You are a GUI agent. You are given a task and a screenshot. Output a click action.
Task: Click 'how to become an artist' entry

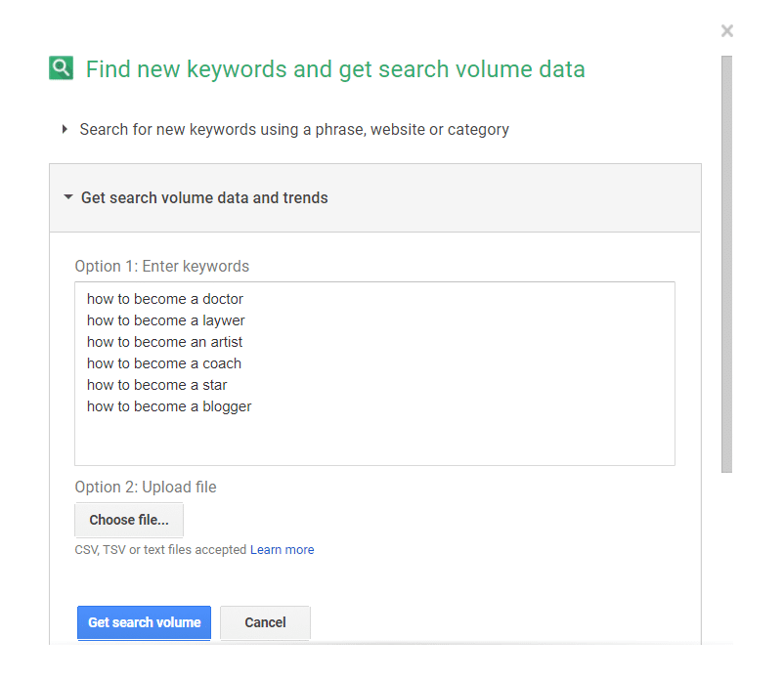click(x=164, y=342)
